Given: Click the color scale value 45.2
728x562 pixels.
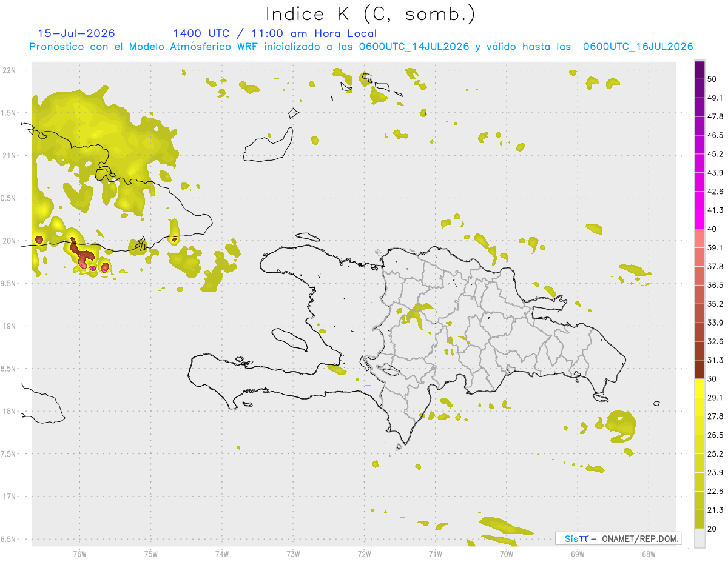Looking at the screenshot, I should [x=715, y=154].
